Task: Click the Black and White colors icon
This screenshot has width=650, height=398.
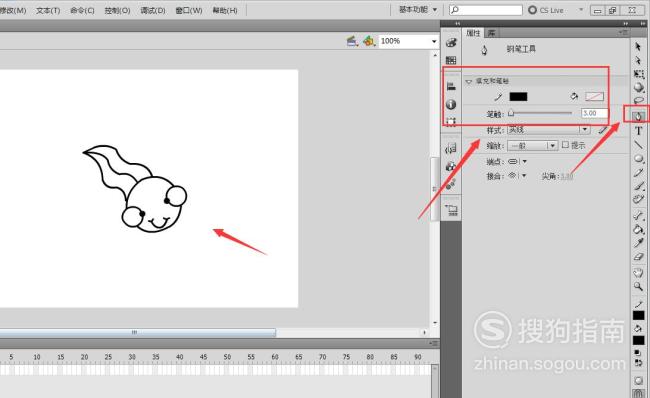Action: click(x=638, y=353)
